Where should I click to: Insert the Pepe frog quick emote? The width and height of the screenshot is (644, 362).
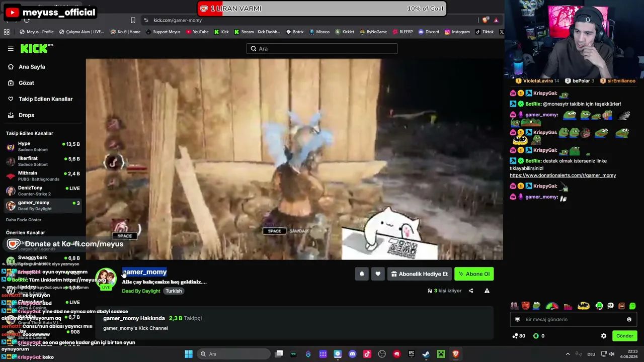click(x=536, y=306)
